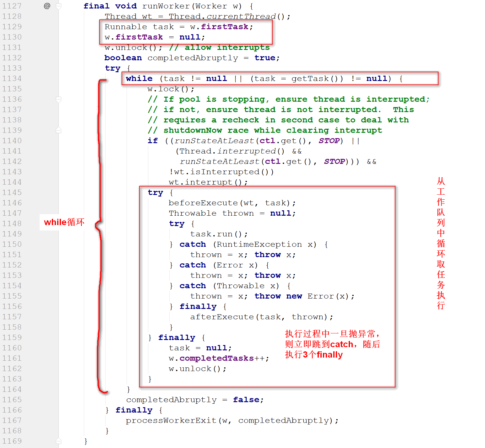This screenshot has height=448, width=485.
Task: Click the 'catch (Error x)' clause
Action: coord(219,265)
